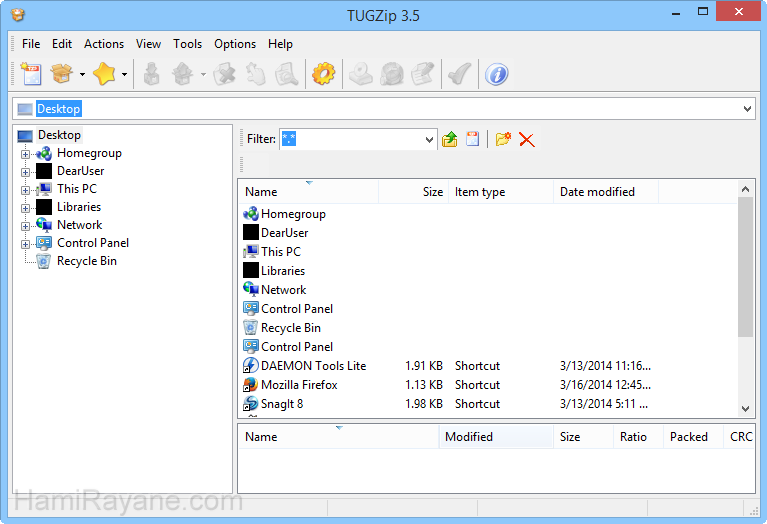Click the file list scroll up arrow
Image resolution: width=767 pixels, height=524 pixels.
point(745,189)
